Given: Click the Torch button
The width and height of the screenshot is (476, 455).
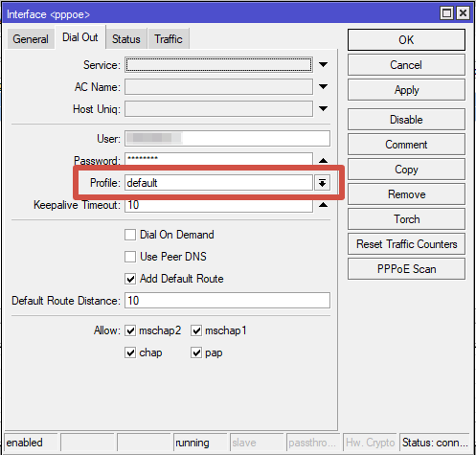Looking at the screenshot, I should point(406,219).
